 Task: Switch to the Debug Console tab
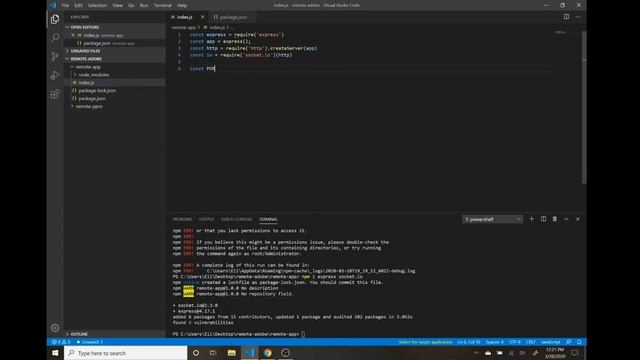point(236,219)
